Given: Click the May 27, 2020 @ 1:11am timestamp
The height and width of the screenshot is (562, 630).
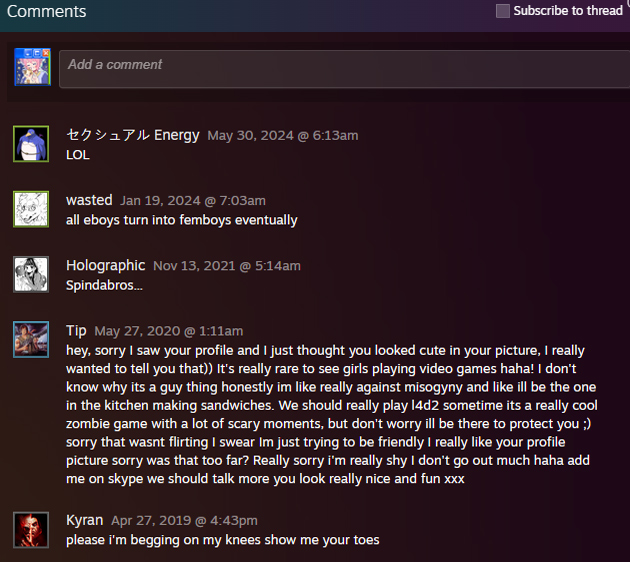Looking at the screenshot, I should (169, 331).
